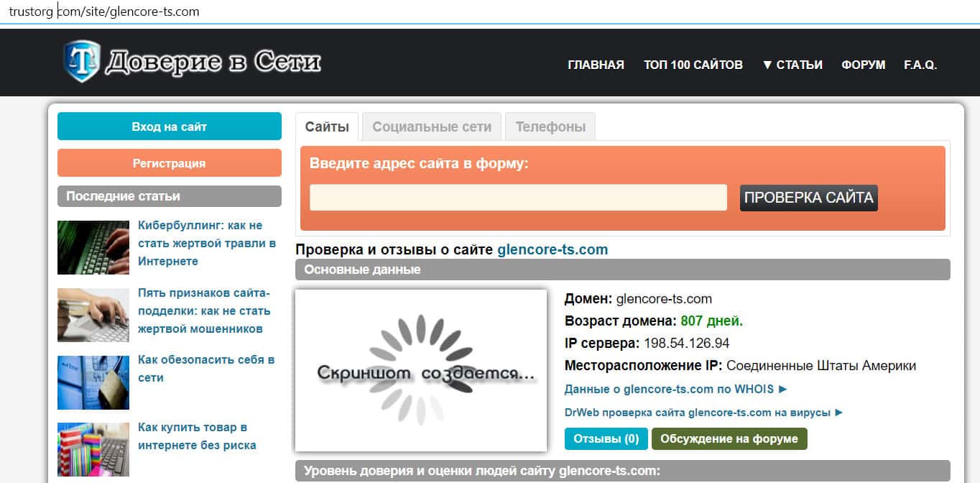Image resolution: width=980 pixels, height=483 pixels.
Task: Switch to the Телефоны tab
Action: [x=550, y=127]
